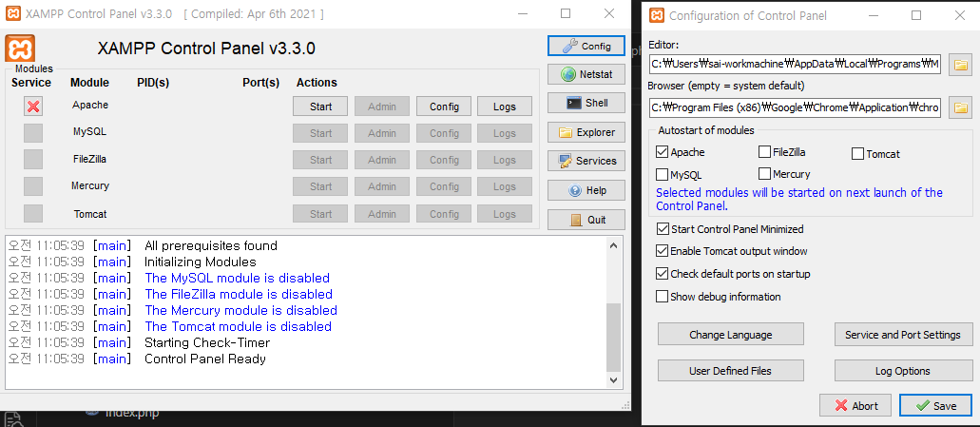This screenshot has height=427, width=980.
Task: Click the Editor path input field
Action: 795,64
